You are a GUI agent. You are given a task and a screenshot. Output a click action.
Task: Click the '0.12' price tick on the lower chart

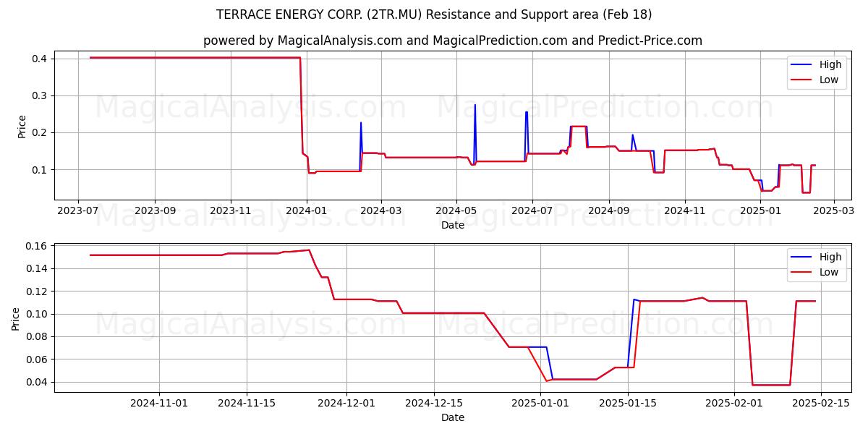[x=38, y=292]
